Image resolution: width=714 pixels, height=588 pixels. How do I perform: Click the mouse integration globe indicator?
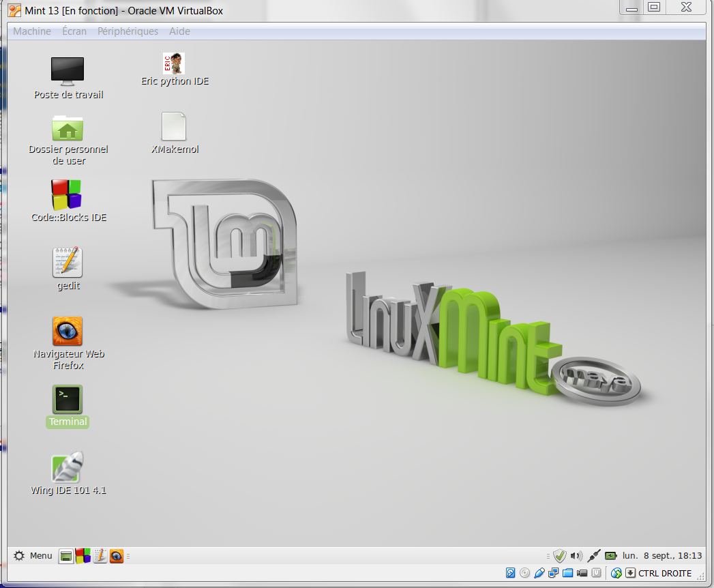[x=616, y=573]
